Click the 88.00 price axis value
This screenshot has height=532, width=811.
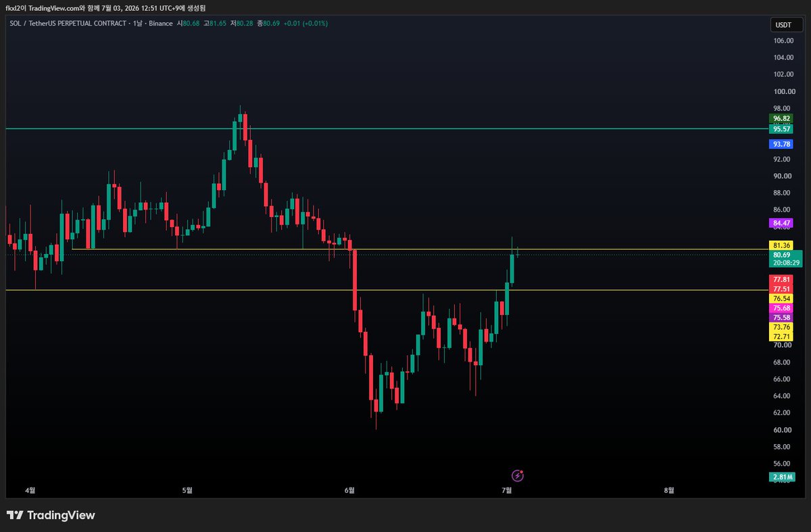782,193
